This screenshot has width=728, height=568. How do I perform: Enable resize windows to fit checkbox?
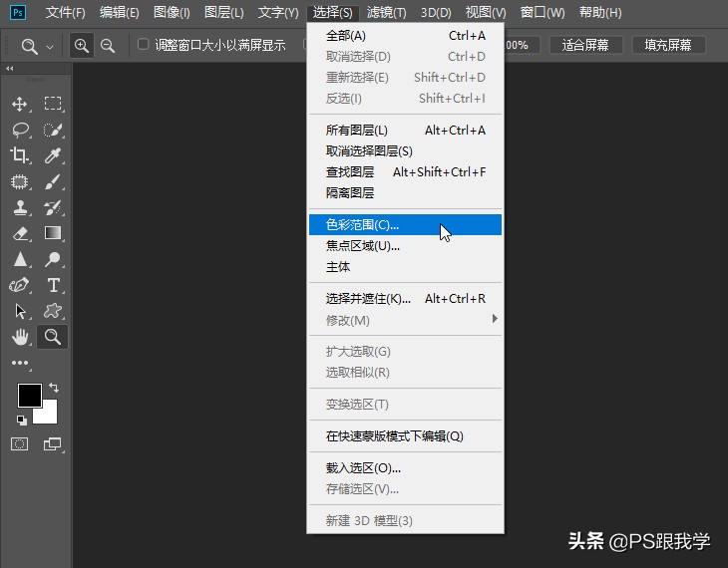(143, 45)
